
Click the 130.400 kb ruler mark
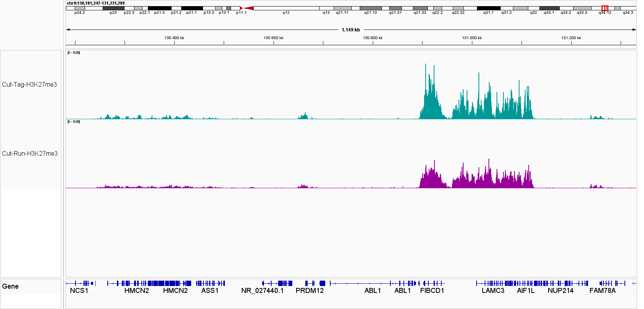tap(174, 38)
